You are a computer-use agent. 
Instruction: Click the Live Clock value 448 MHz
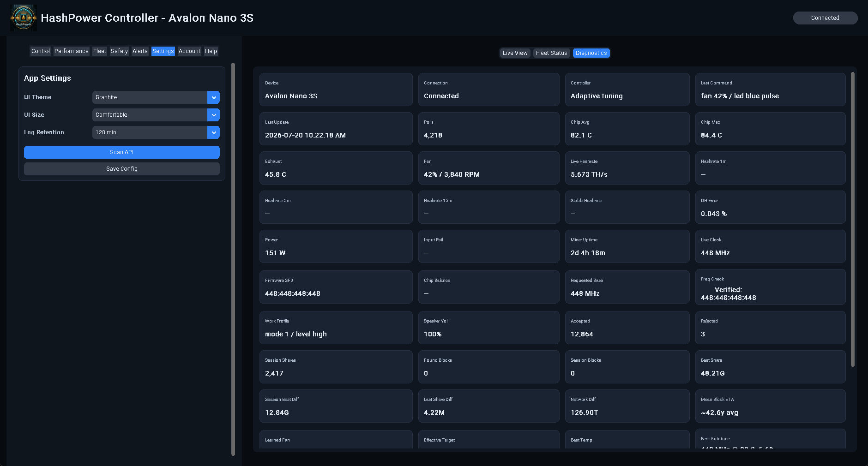pos(715,253)
